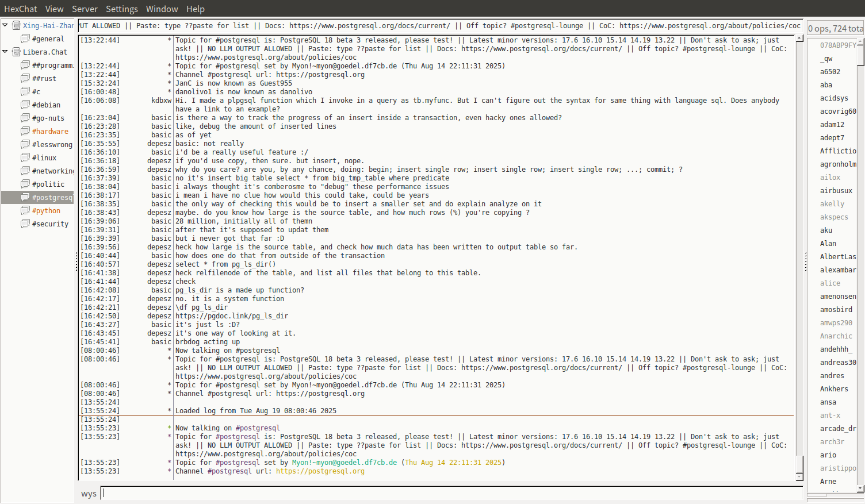The height and width of the screenshot is (504, 865).
Task: Select user acidsys in user list
Action: click(834, 98)
